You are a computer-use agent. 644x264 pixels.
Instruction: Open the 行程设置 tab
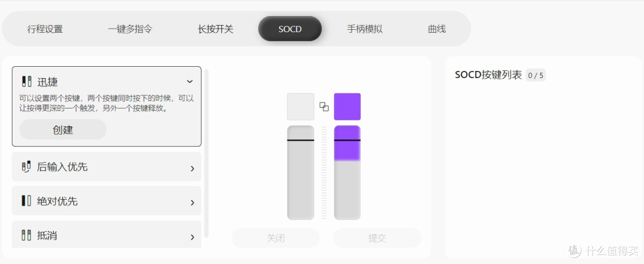(45, 29)
